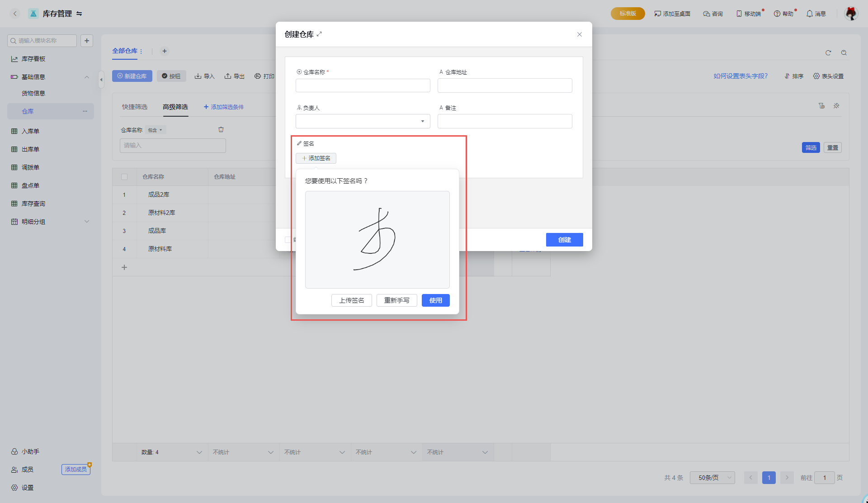The image size is (868, 503).
Task: Click the search magnifier icon near refresh
Action: 844,53
